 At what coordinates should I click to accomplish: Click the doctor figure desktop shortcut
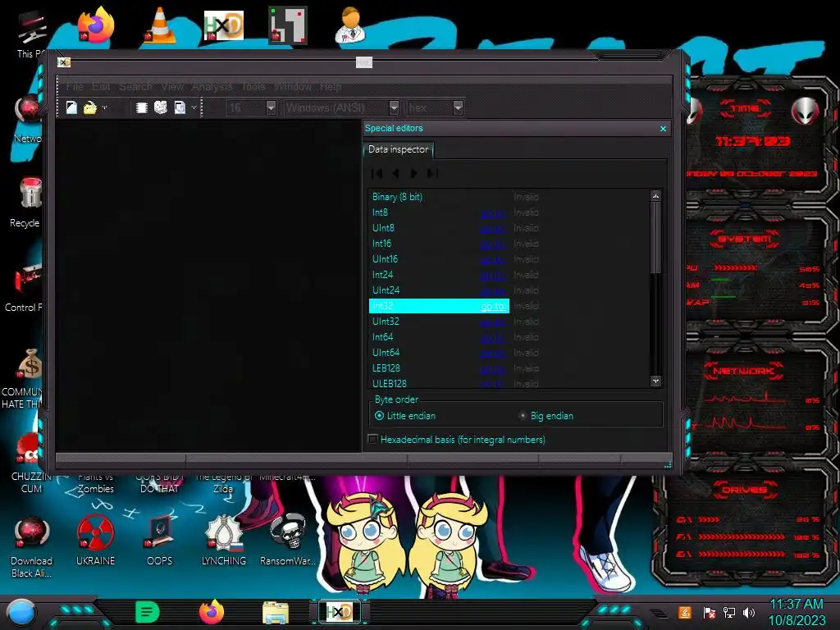click(x=350, y=25)
